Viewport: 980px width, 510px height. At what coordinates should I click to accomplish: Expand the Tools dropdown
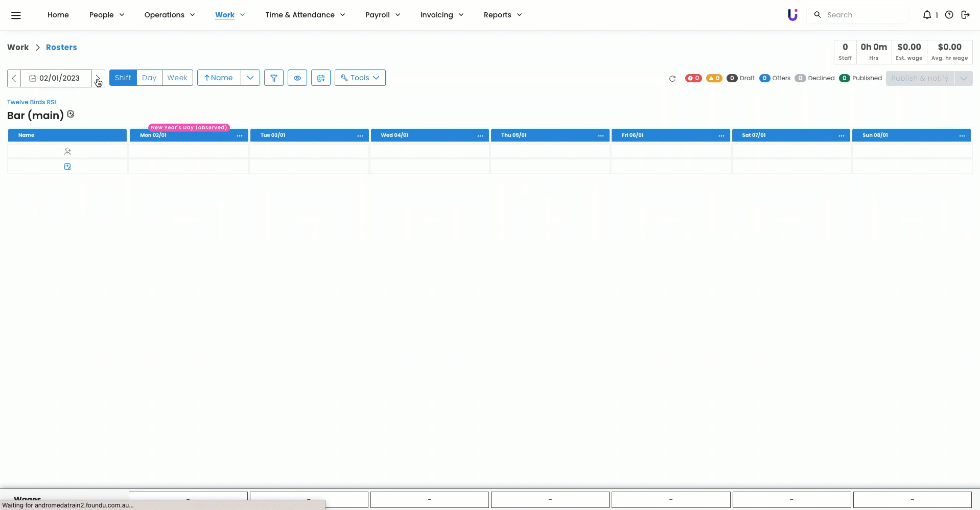pyautogui.click(x=360, y=78)
